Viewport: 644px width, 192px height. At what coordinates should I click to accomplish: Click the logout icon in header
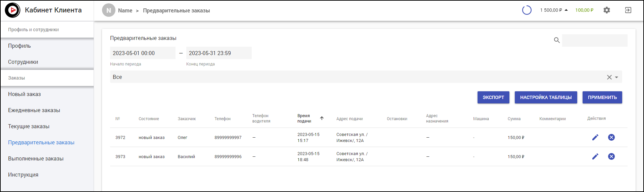[x=628, y=10]
